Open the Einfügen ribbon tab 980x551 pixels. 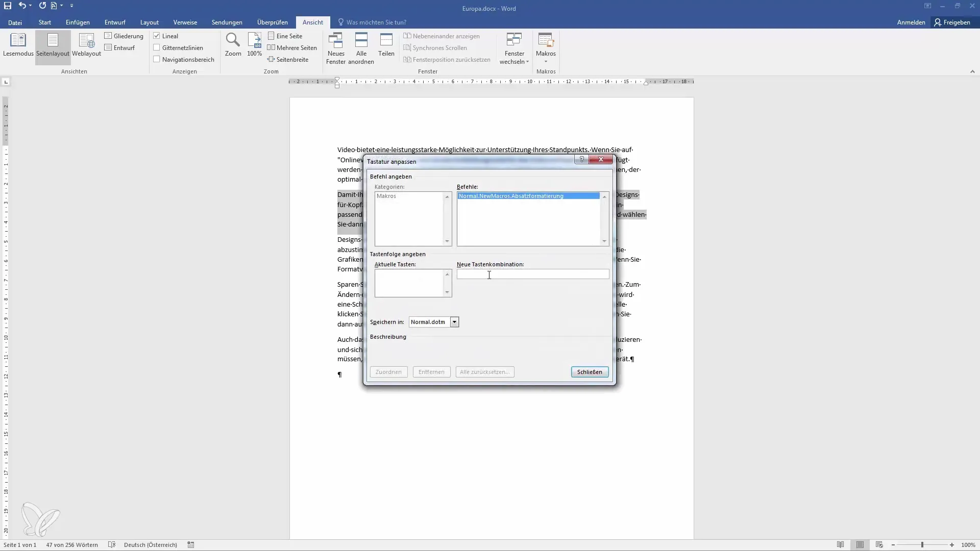click(78, 22)
